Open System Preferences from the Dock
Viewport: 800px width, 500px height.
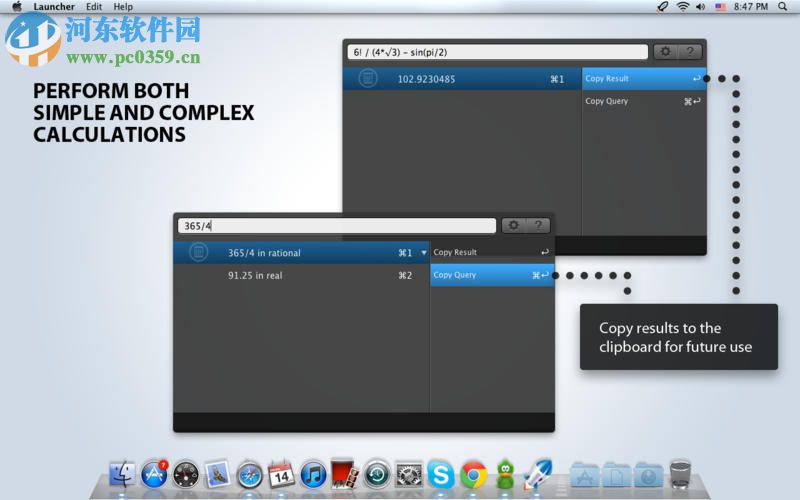pyautogui.click(x=409, y=476)
